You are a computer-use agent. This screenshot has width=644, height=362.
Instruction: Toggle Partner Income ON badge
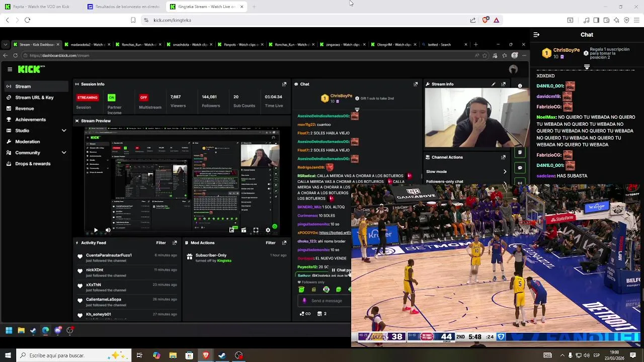pyautogui.click(x=112, y=98)
